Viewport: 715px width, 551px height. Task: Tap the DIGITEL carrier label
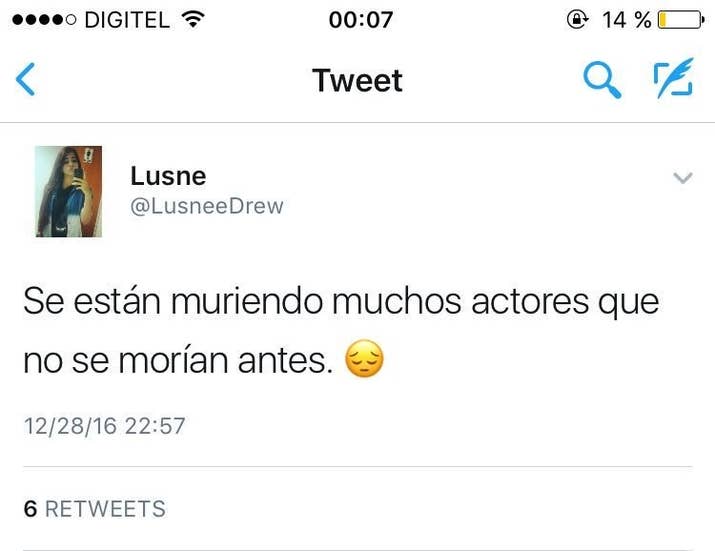127,20
